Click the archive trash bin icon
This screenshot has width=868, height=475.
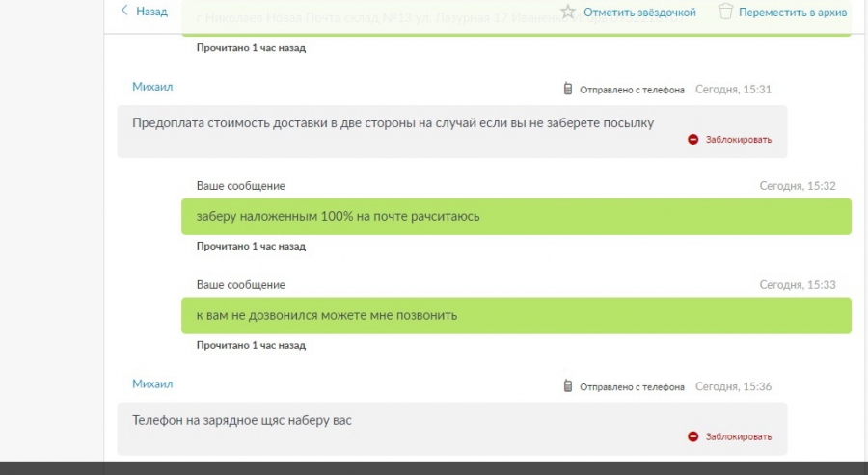pos(725,11)
